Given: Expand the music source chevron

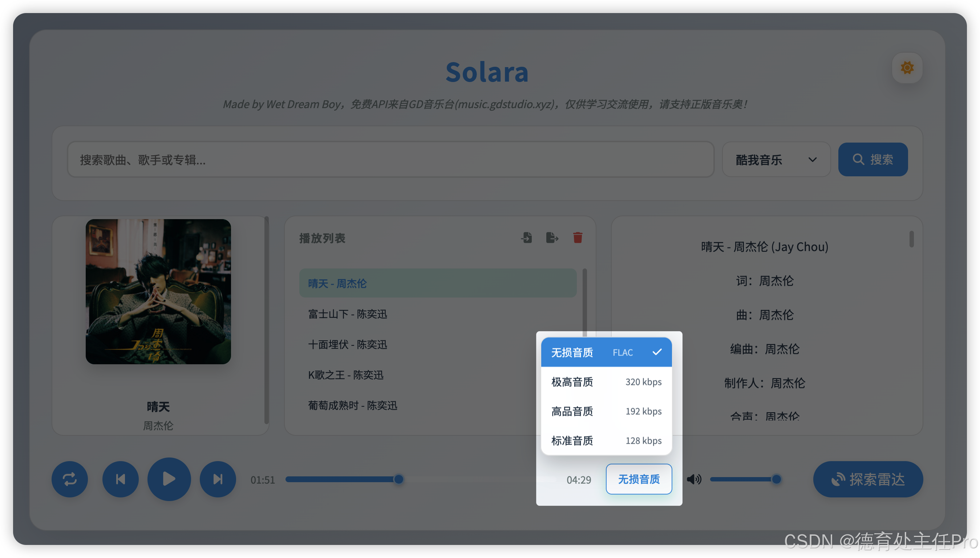Looking at the screenshot, I should (x=813, y=159).
